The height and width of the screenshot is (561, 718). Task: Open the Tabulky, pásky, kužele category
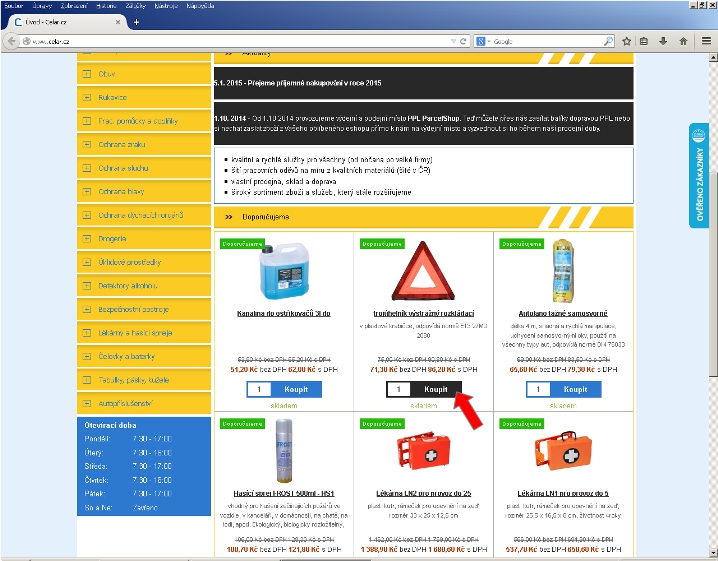(x=144, y=380)
